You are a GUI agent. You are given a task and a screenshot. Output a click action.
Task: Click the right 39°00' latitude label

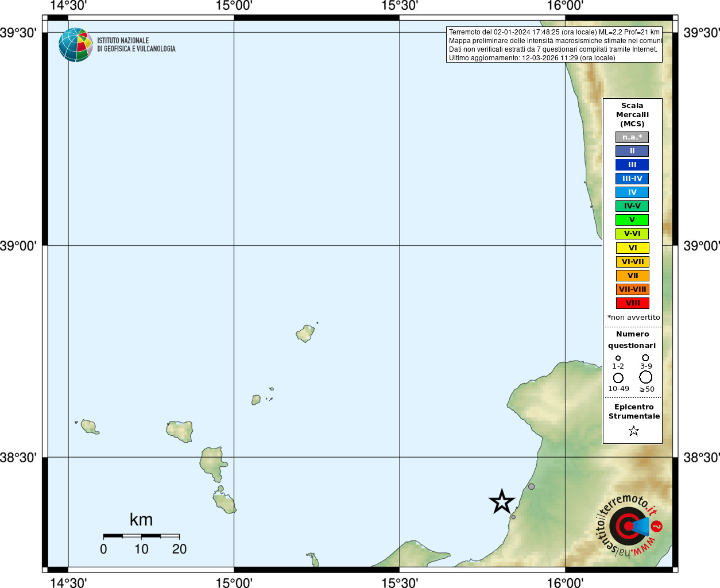(701, 246)
